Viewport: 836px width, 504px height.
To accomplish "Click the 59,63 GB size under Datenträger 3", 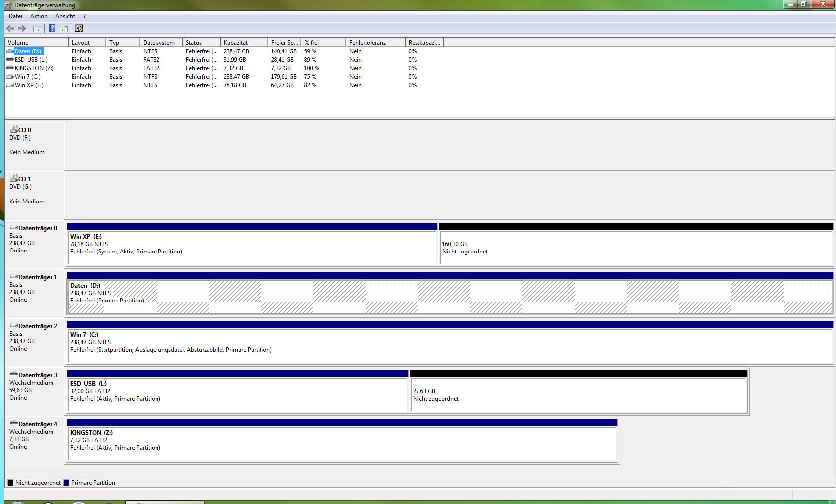I will 20,390.
